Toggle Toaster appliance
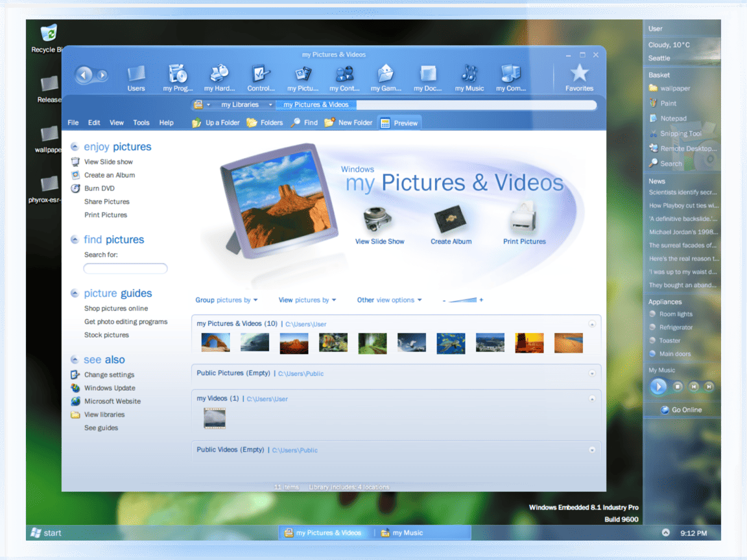The image size is (747, 560). coord(665,340)
